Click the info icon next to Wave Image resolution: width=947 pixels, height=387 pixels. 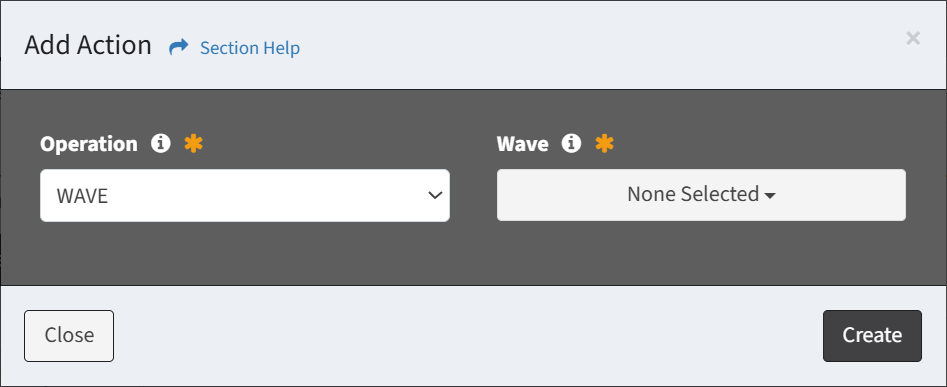coord(571,144)
